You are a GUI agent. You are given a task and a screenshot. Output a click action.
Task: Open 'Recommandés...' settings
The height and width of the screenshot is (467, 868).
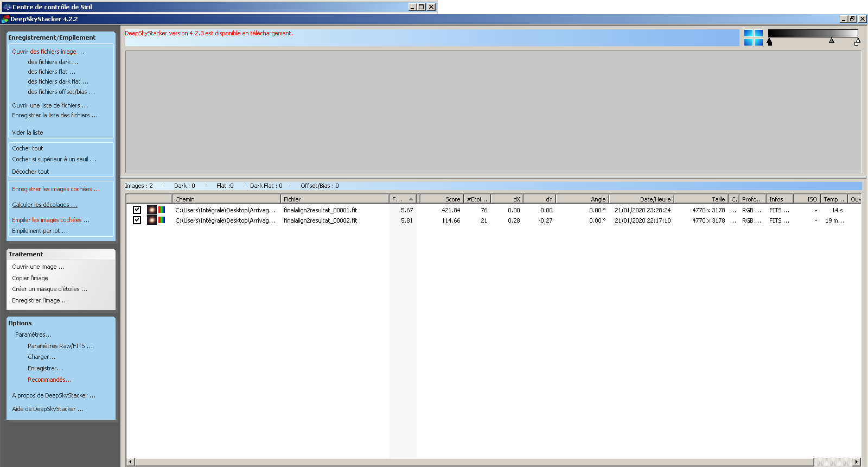pyautogui.click(x=50, y=380)
